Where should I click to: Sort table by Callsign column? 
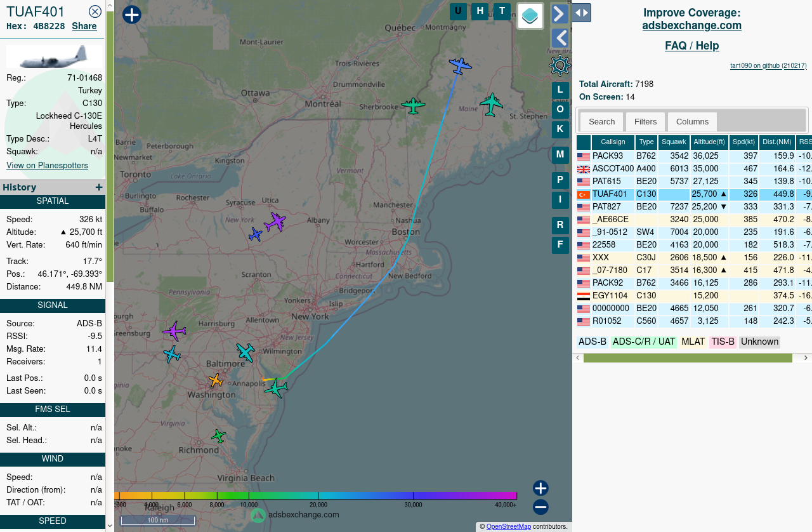click(613, 142)
